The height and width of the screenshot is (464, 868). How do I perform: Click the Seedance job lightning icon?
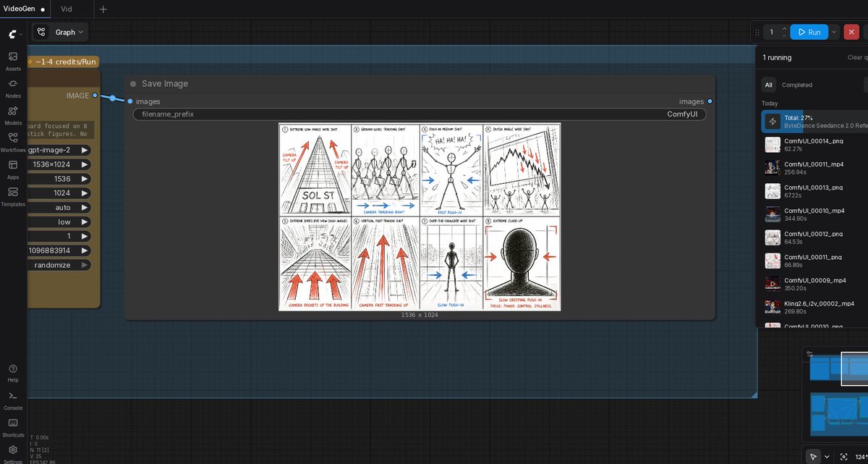point(773,122)
